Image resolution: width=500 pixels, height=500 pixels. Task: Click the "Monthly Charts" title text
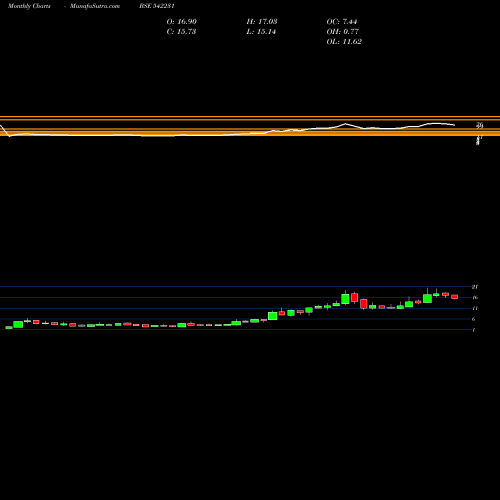tap(29, 6)
